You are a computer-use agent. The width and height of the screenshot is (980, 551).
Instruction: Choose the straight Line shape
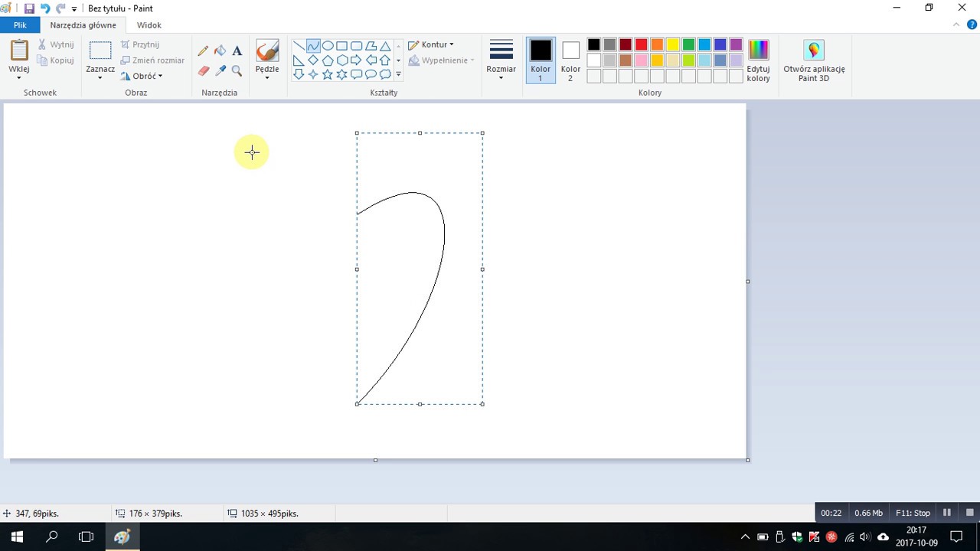tap(299, 46)
